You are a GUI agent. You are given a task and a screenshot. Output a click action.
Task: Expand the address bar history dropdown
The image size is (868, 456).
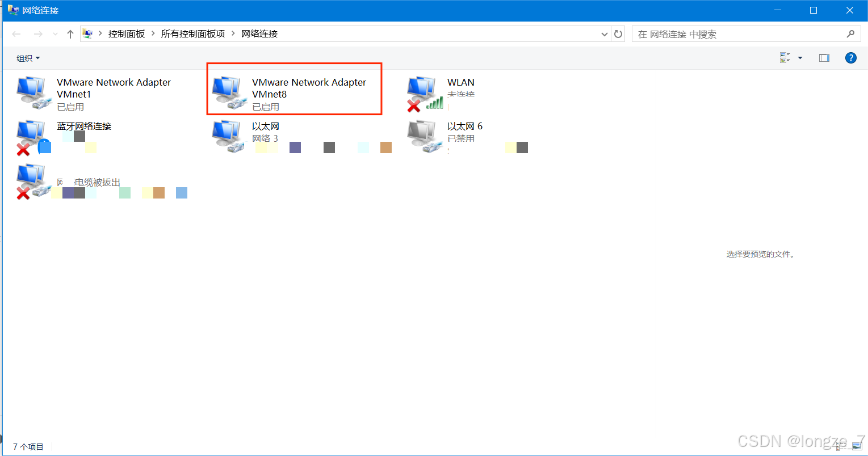[x=604, y=34]
